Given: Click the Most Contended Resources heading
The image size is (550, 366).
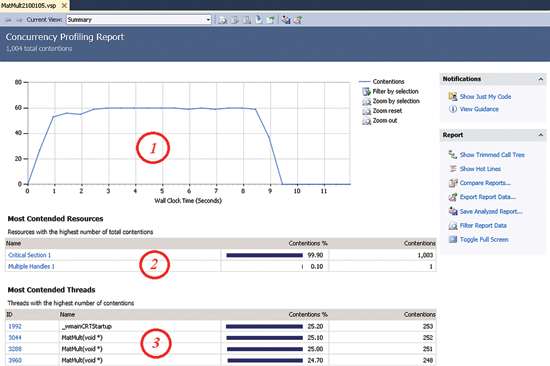Looking at the screenshot, I should click(x=55, y=219).
